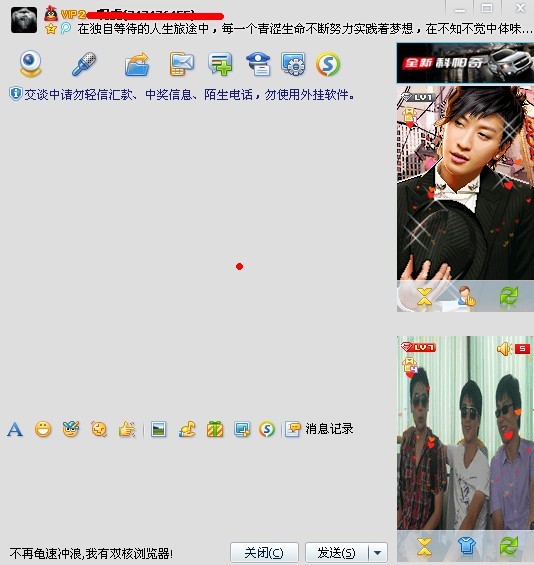534x565 pixels.
Task: Send a gift using gift box icon
Action: click(x=215, y=429)
